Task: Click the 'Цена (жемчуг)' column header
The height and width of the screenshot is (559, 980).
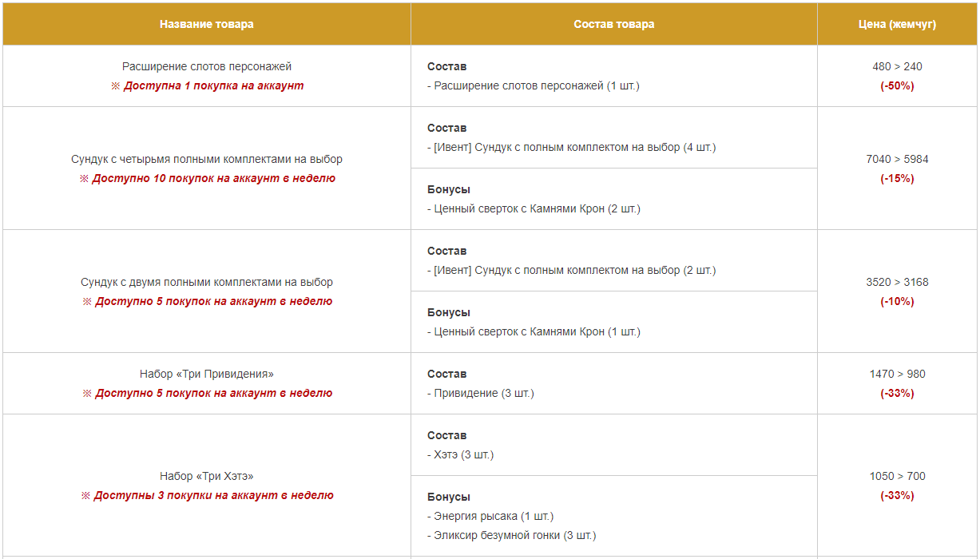Action: pyautogui.click(x=898, y=24)
